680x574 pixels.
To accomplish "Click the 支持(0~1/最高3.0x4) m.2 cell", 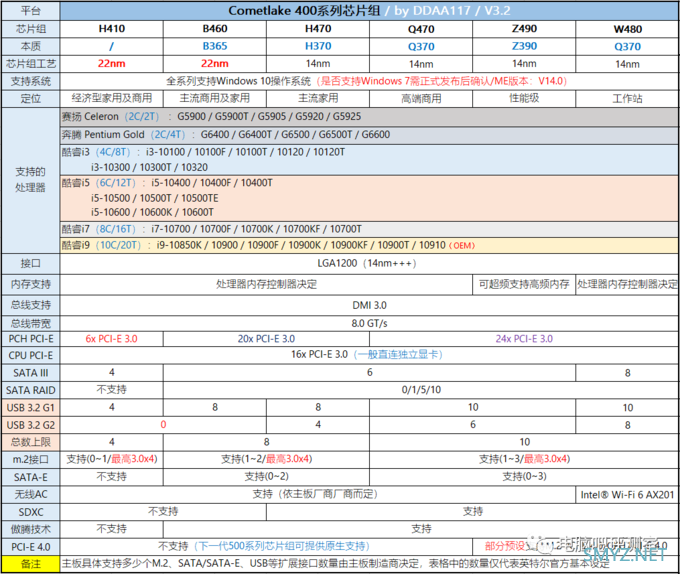I will (x=111, y=459).
